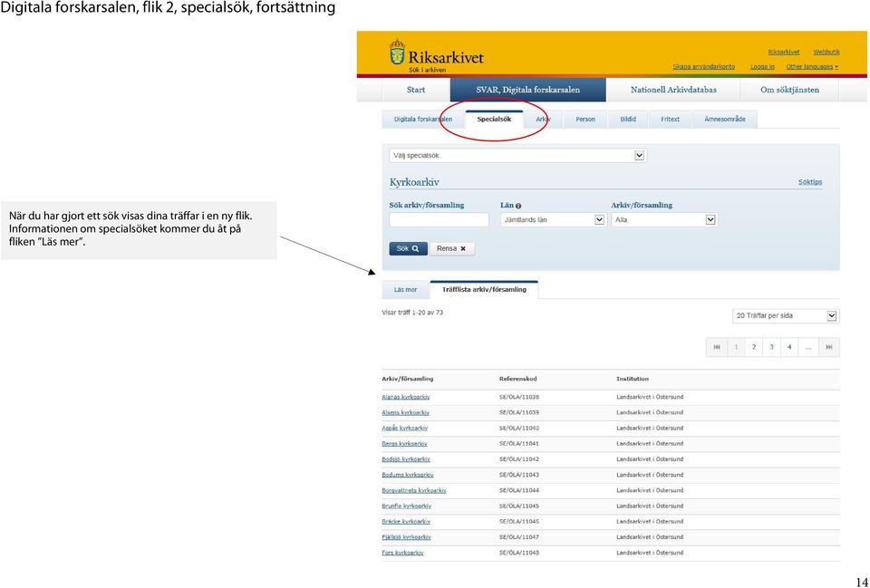Open Alanäs kyrkoarkiv link

(406, 397)
